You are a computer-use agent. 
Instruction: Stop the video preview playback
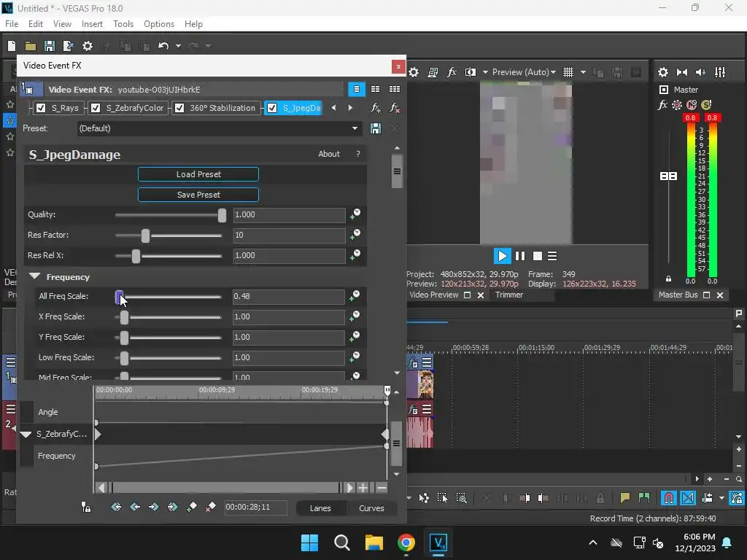538,256
